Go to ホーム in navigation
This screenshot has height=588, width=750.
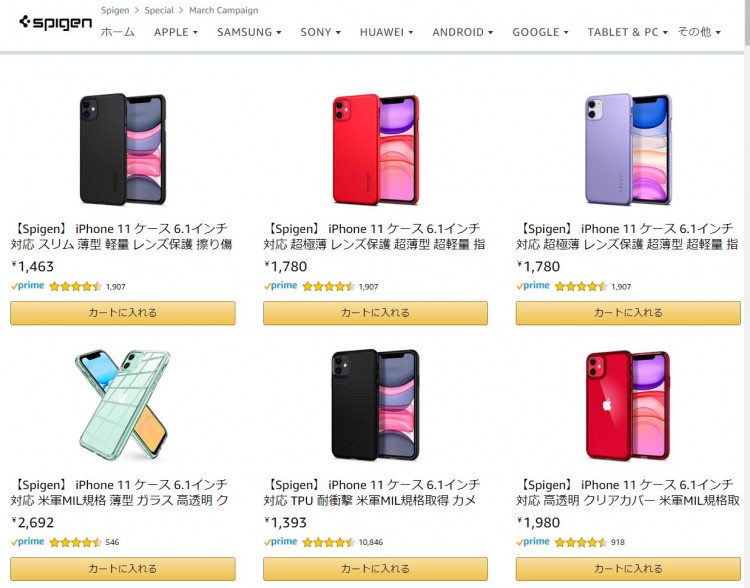118,32
